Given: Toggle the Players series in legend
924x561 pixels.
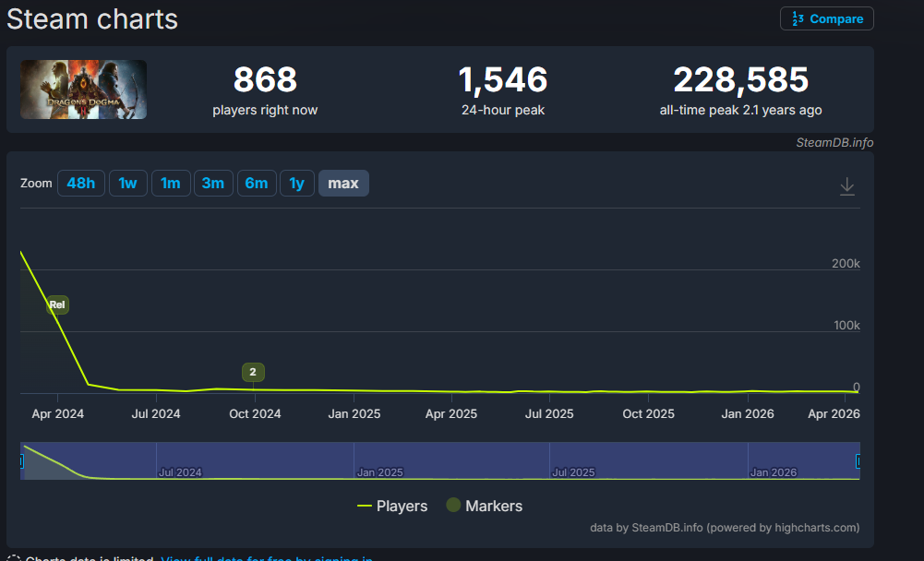Looking at the screenshot, I should click(392, 506).
